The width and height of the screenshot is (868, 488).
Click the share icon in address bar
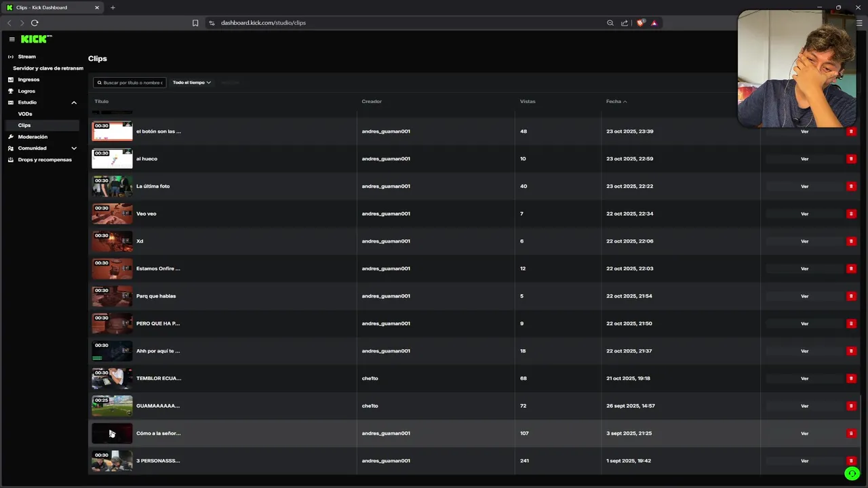click(x=625, y=23)
